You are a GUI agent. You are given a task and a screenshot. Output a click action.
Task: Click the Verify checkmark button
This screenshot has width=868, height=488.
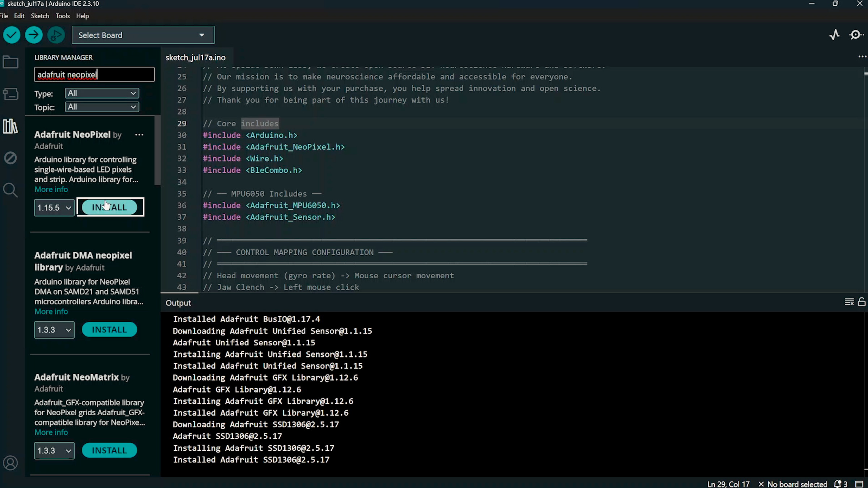coord(12,35)
